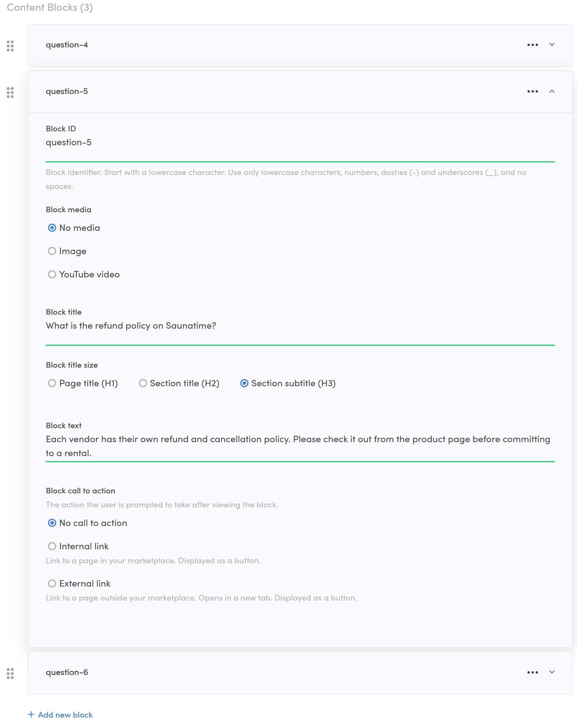Select Internal link call to action
Image resolution: width=577 pixels, height=728 pixels.
coord(52,546)
